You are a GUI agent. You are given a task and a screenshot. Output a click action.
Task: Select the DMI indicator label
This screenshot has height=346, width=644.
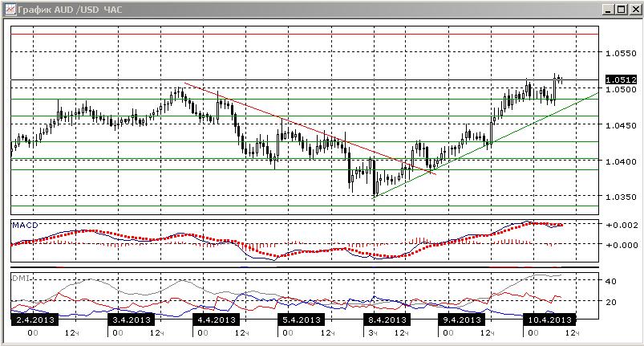21,279
